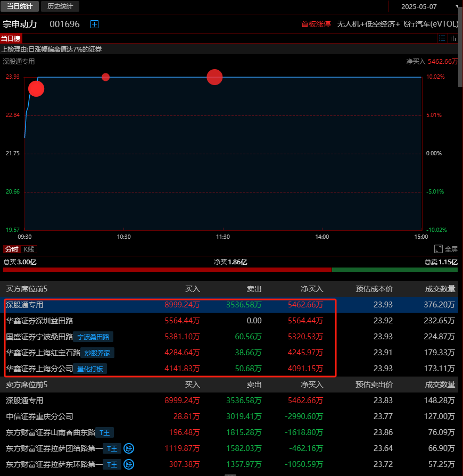463x476 pixels.
Task: Select row 东方财富证券拉萨东环路第一
Action: click(x=229, y=464)
